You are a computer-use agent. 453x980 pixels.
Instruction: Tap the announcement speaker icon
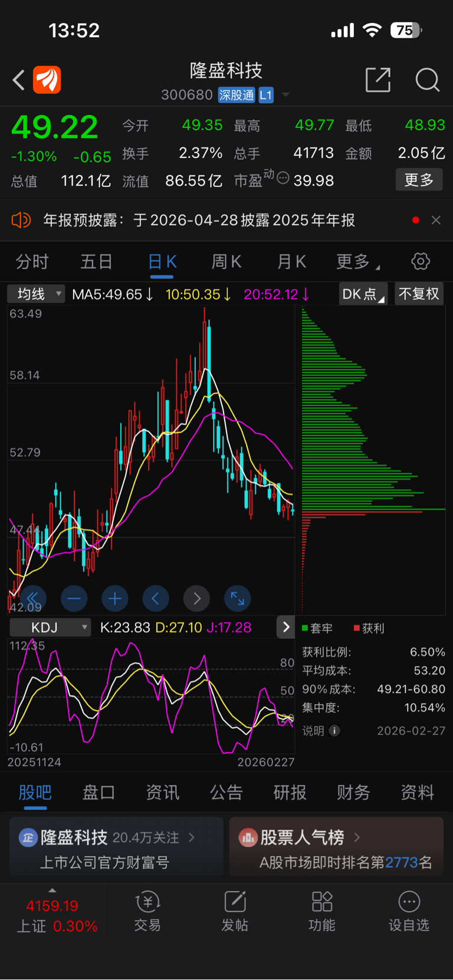(x=21, y=220)
